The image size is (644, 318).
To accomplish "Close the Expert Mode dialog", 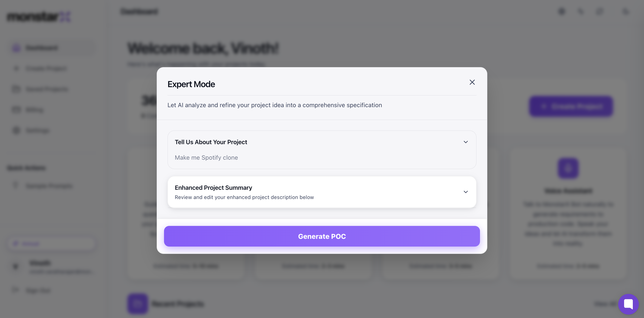I will [472, 82].
